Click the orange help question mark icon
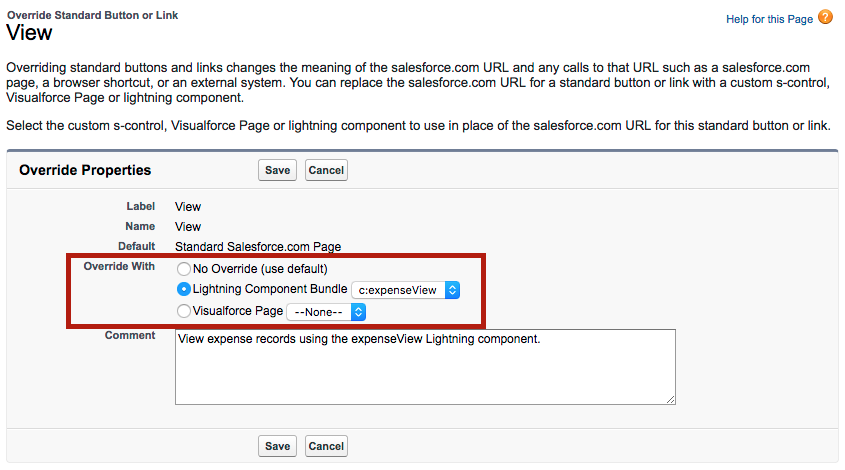This screenshot has height=470, width=845. click(x=825, y=18)
